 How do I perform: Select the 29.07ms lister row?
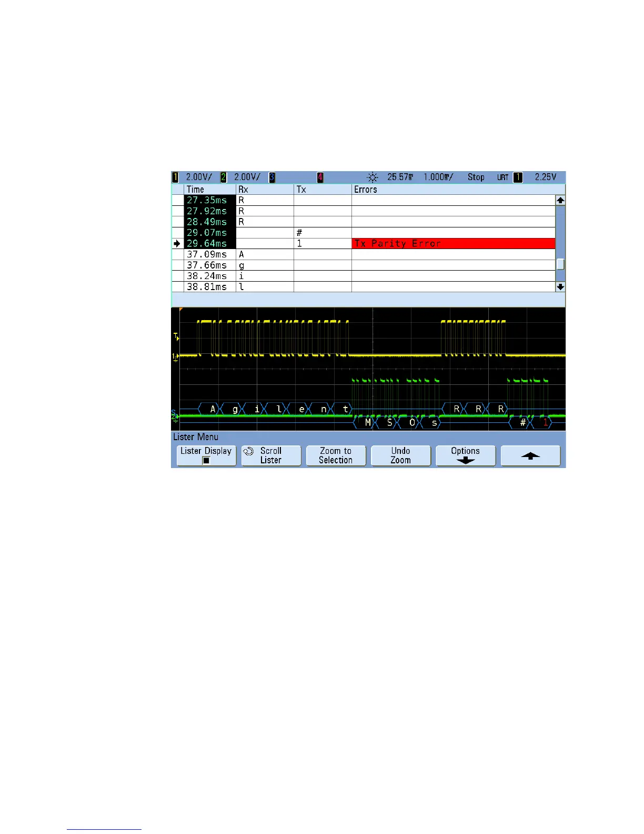(364, 233)
